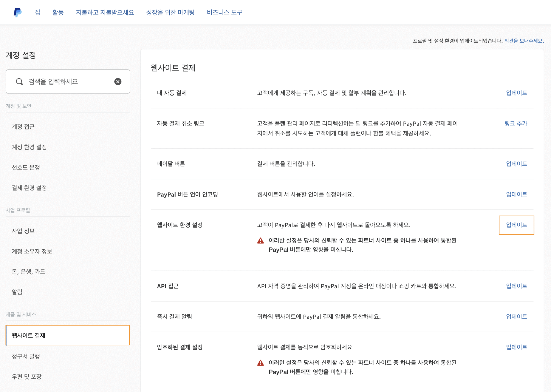Select 계정 소유자 정보 in sidebar
Viewport: 551px width, 392px height.
pos(32,251)
